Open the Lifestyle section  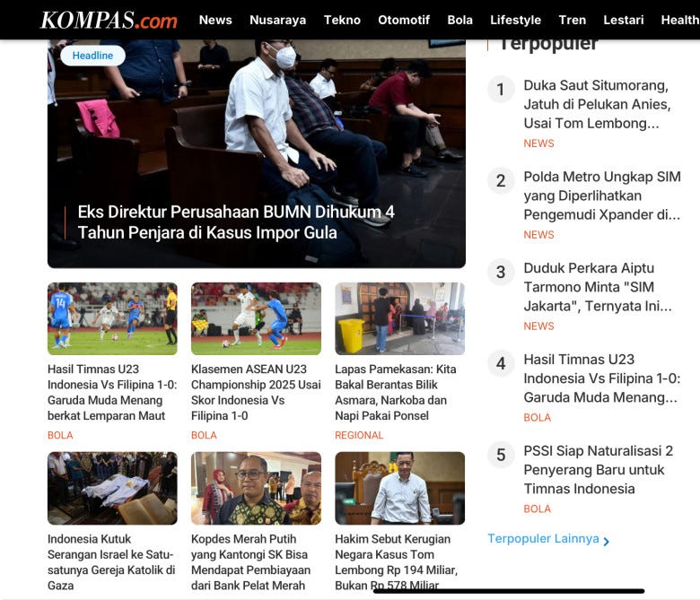[x=516, y=20]
